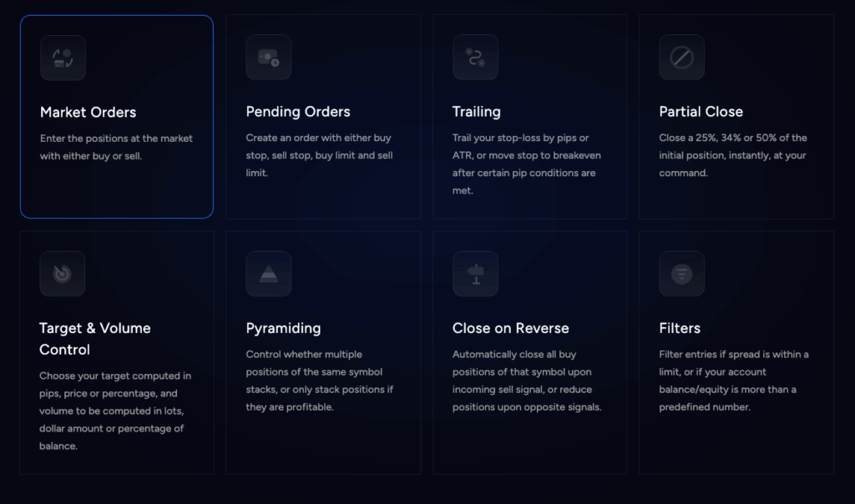Click the Market Orders icon

pos(63,58)
